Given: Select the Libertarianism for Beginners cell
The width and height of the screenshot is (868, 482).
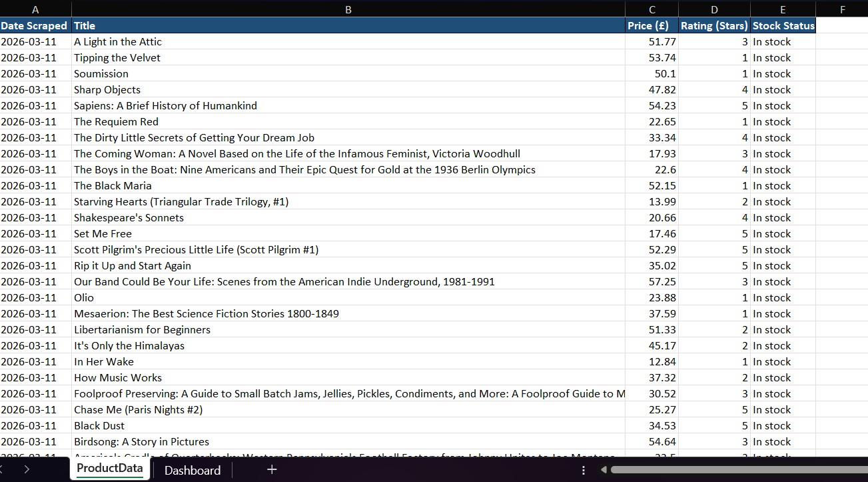Looking at the screenshot, I should (348, 329).
